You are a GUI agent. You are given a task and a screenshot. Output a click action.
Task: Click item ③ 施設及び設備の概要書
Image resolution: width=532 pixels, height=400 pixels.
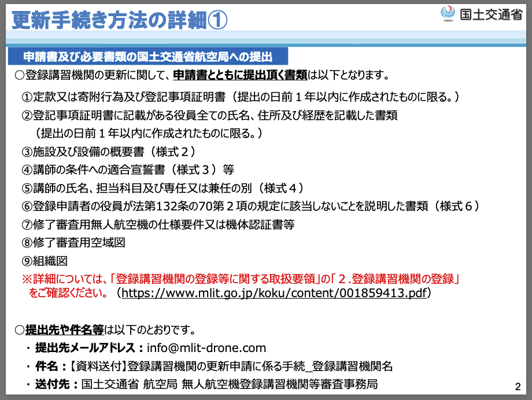pyautogui.click(x=109, y=151)
